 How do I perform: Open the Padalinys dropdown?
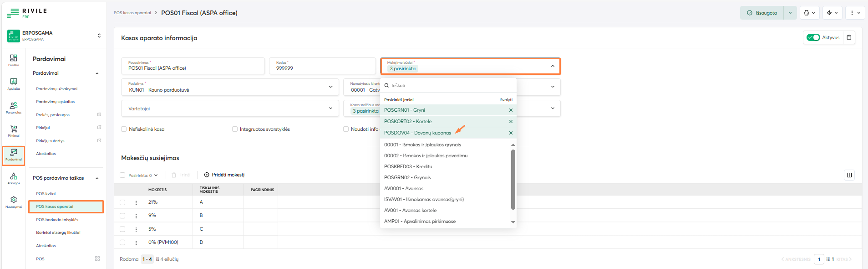coord(230,87)
